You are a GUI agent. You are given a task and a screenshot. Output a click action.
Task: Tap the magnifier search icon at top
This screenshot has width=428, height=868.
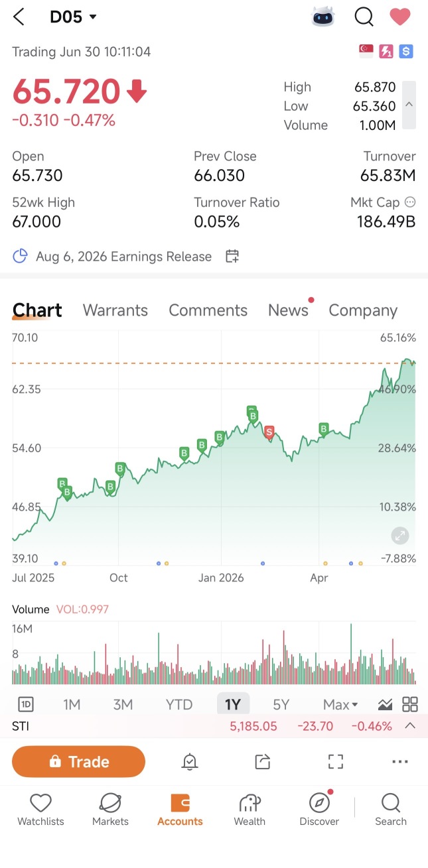pos(364,17)
